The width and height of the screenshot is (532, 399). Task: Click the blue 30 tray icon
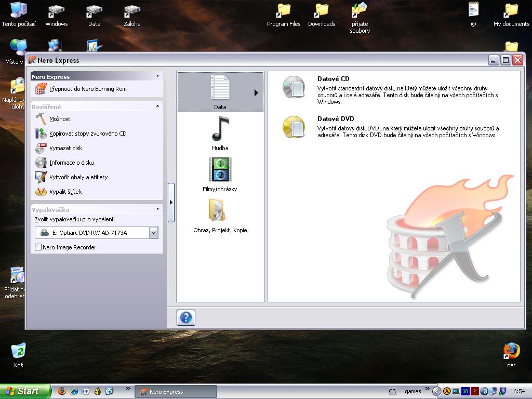point(465,391)
